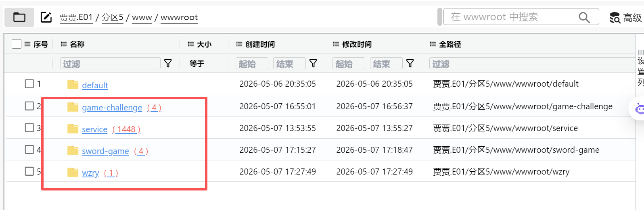The image size is (644, 210).
Task: Open the sword-game folder link
Action: coord(105,151)
